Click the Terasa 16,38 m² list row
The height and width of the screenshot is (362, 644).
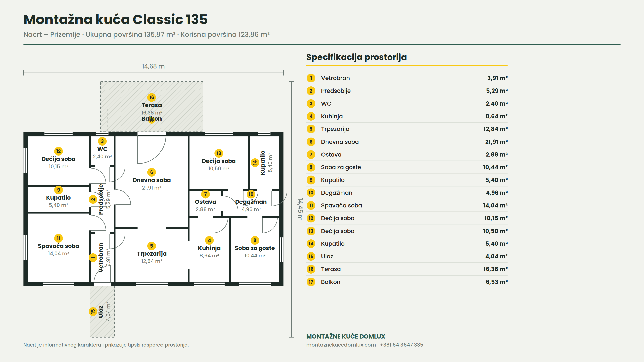click(x=407, y=269)
